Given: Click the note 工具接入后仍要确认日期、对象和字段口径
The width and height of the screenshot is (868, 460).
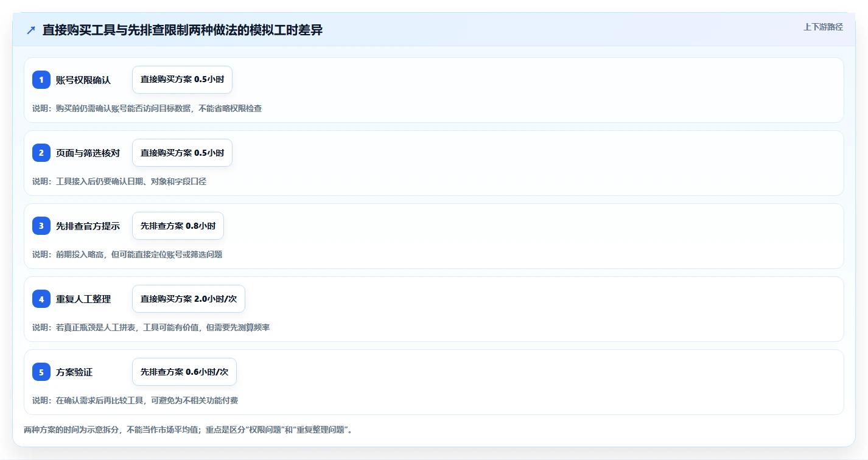Looking at the screenshot, I should (119, 181).
